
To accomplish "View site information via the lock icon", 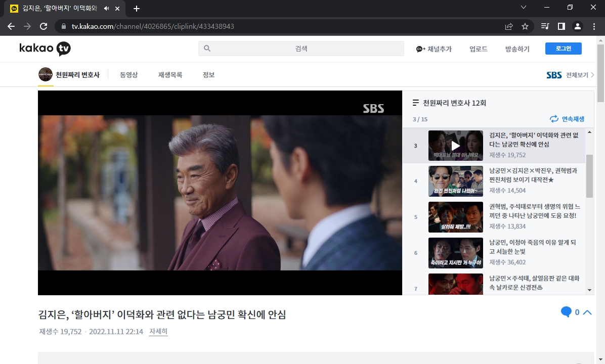I will (63, 26).
